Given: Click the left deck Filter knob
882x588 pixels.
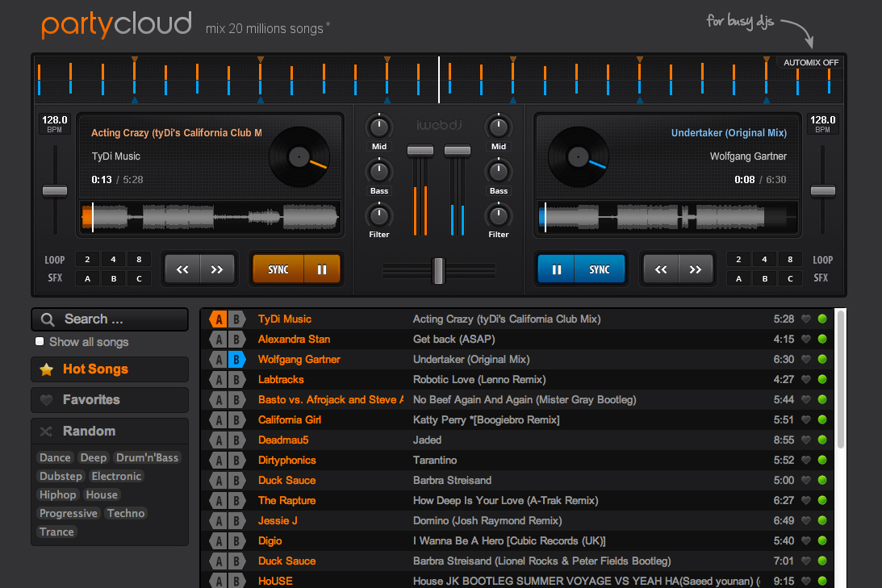Looking at the screenshot, I should point(379,215).
